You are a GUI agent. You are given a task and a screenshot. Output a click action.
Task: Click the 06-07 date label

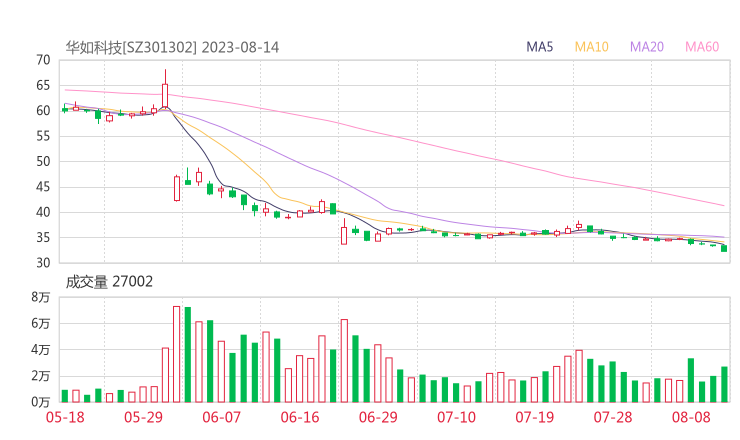click(221, 417)
